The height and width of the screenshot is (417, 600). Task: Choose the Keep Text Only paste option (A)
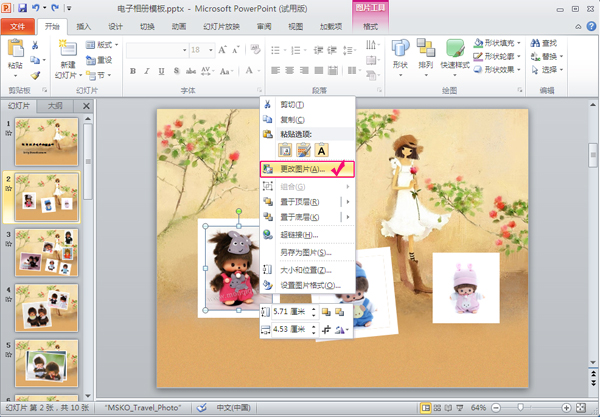coord(321,150)
